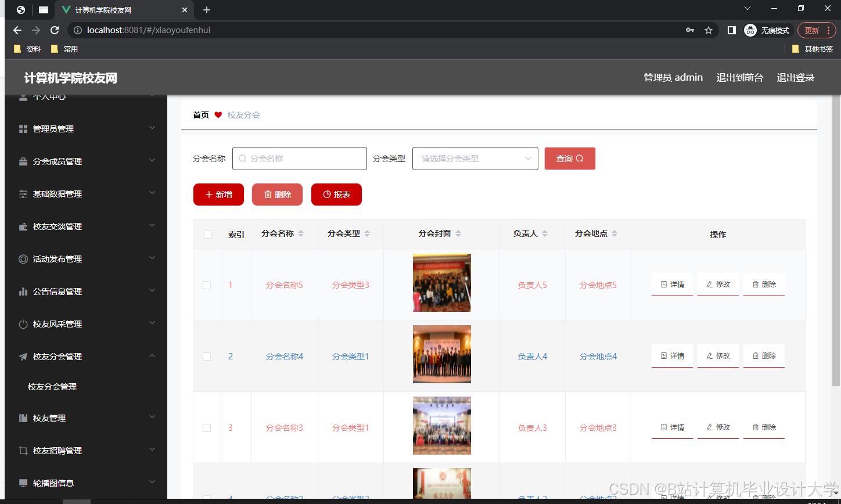Expand the 公告信息管理 menu chevron
The width and height of the screenshot is (841, 504).
152,290
